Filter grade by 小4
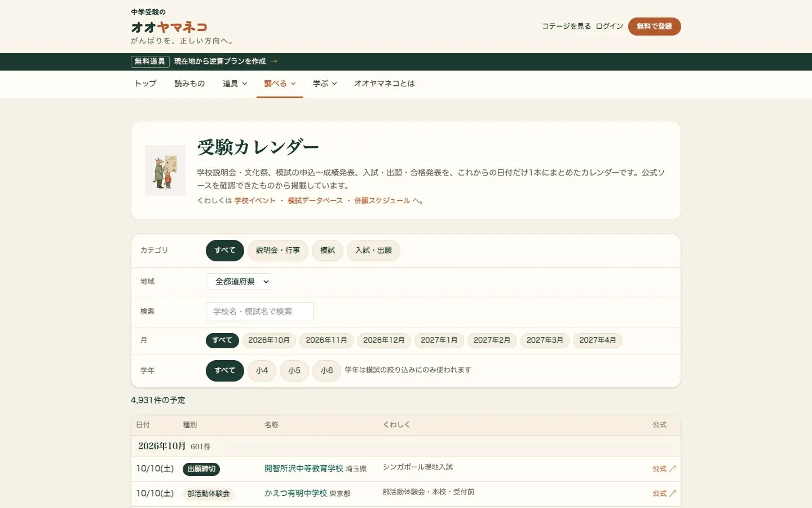Image resolution: width=812 pixels, height=508 pixels. pos(262,371)
